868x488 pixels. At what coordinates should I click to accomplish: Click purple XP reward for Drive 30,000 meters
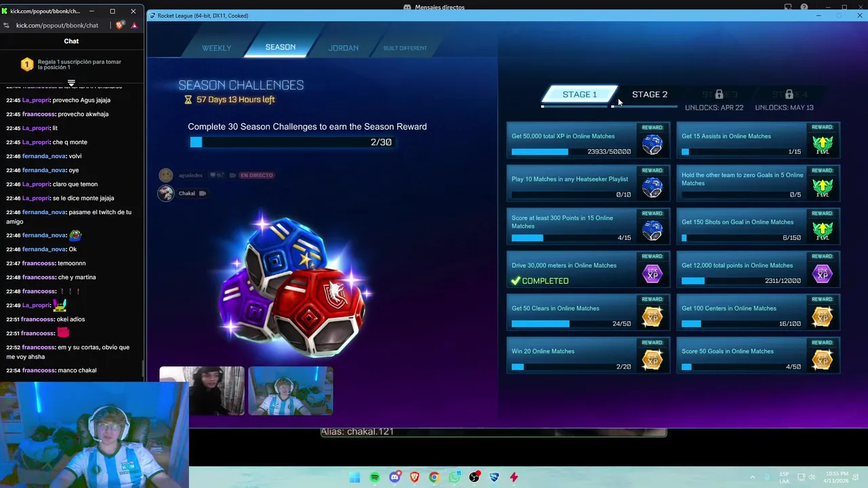tap(652, 274)
